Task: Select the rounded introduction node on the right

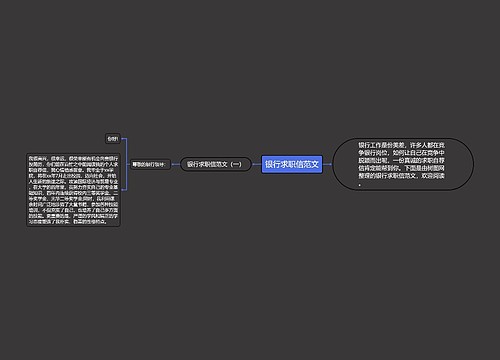Action: click(403, 164)
